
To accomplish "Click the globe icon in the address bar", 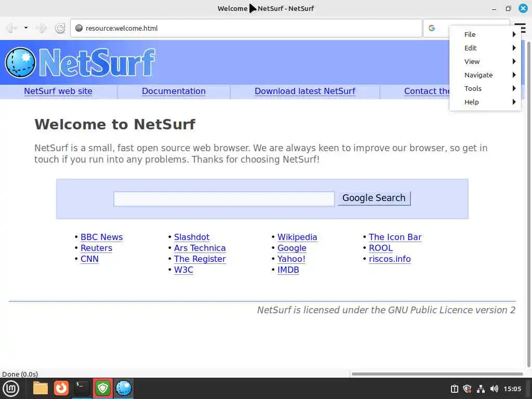I will point(79,28).
